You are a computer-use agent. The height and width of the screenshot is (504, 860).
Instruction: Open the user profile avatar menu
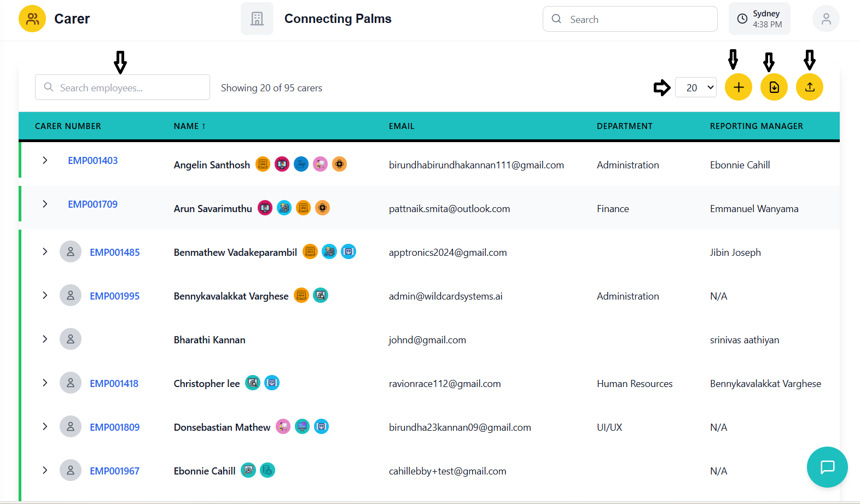tap(826, 19)
